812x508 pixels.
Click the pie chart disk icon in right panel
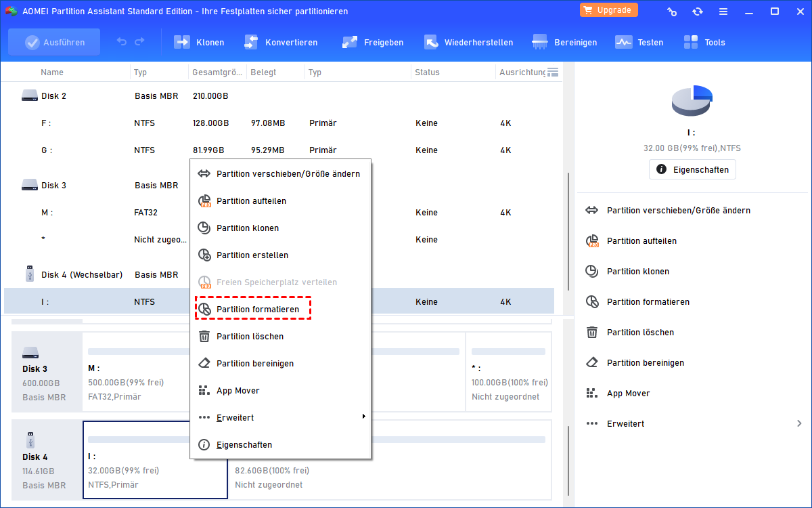(692, 101)
